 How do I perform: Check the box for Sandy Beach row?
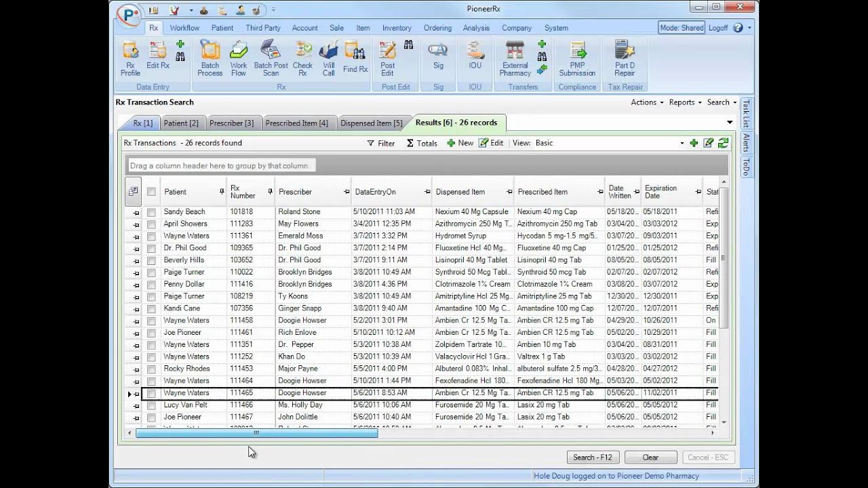click(x=151, y=212)
